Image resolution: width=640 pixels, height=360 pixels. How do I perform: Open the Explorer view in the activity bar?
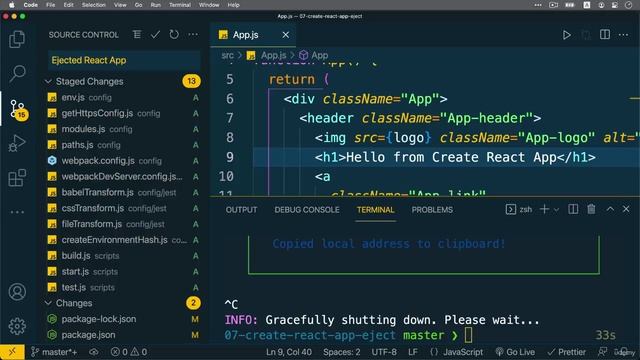(17, 39)
